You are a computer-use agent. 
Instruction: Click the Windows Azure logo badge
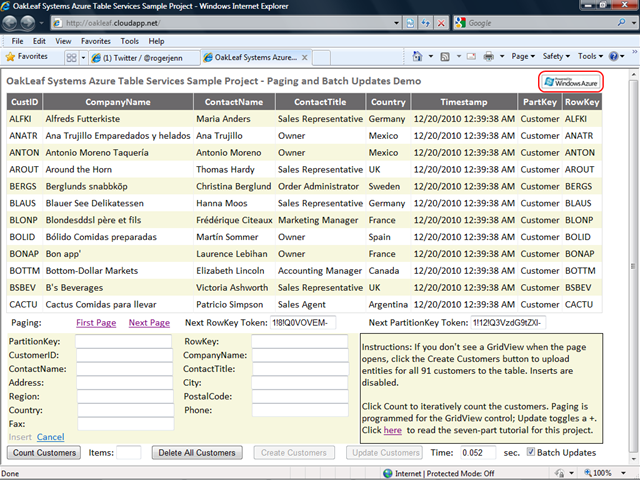click(x=570, y=81)
